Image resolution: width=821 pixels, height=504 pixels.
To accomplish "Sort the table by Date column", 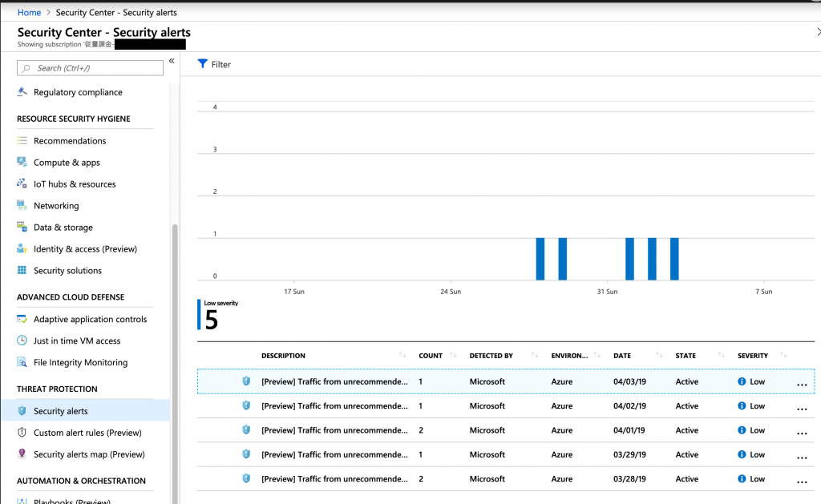I will (x=659, y=355).
